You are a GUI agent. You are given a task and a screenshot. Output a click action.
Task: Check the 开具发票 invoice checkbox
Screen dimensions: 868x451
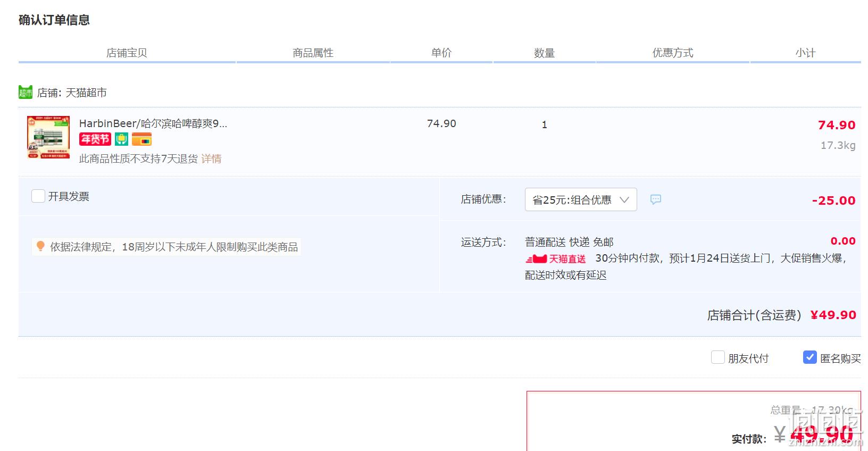click(38, 196)
